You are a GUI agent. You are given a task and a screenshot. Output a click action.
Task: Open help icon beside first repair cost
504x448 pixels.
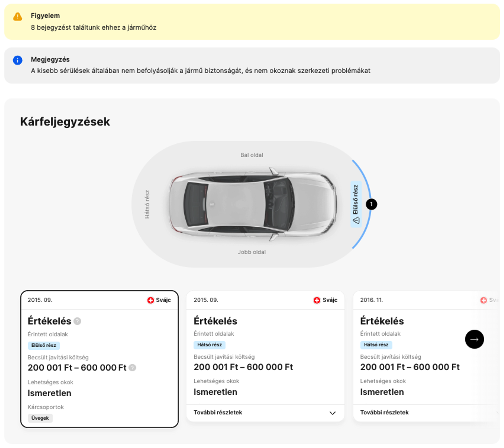(x=133, y=368)
